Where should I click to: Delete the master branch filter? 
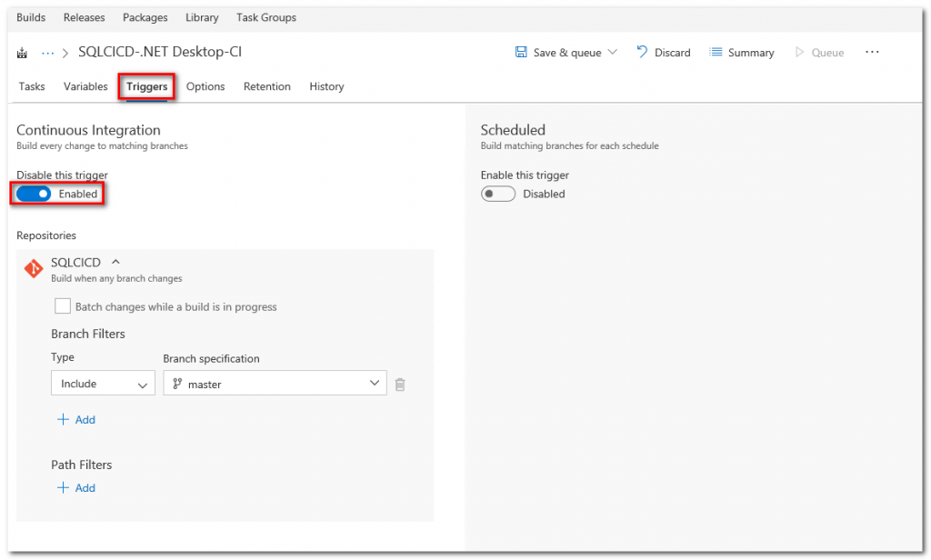pos(400,385)
